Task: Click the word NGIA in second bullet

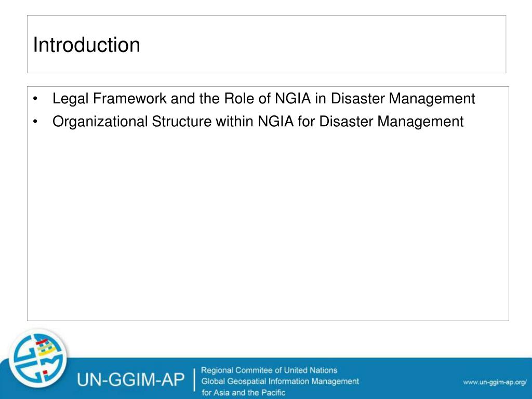Action: pos(275,122)
